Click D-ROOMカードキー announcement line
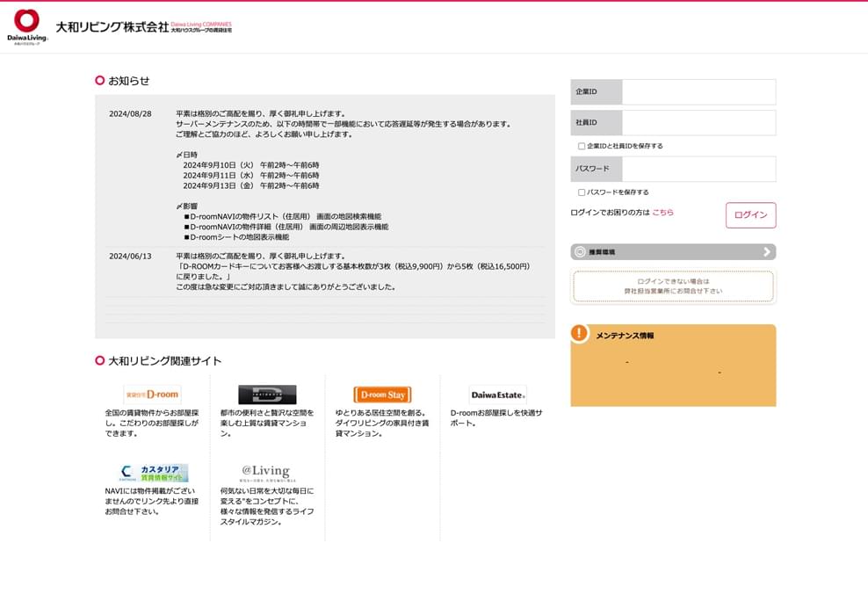Image resolution: width=868 pixels, height=594 pixels. [353, 272]
